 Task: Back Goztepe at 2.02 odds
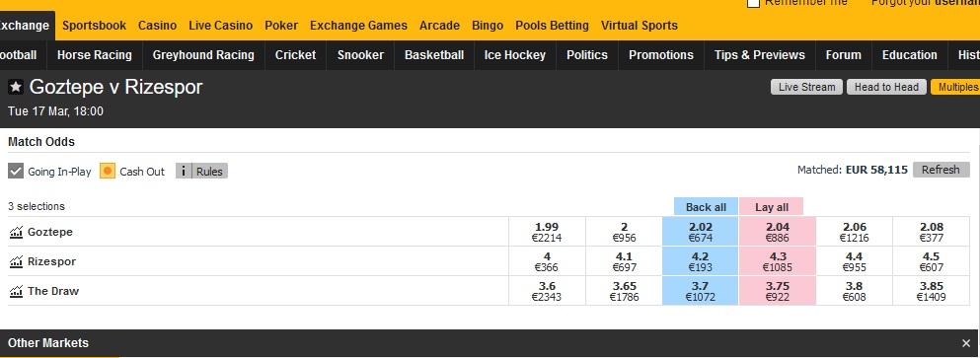[700, 232]
